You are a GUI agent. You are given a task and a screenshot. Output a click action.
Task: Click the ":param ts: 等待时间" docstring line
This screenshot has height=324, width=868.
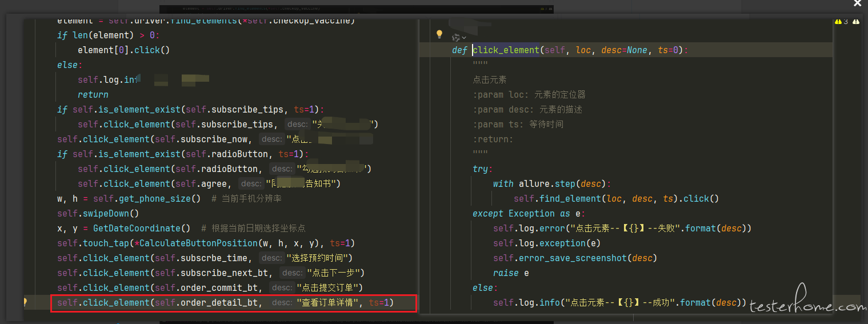[x=518, y=124]
